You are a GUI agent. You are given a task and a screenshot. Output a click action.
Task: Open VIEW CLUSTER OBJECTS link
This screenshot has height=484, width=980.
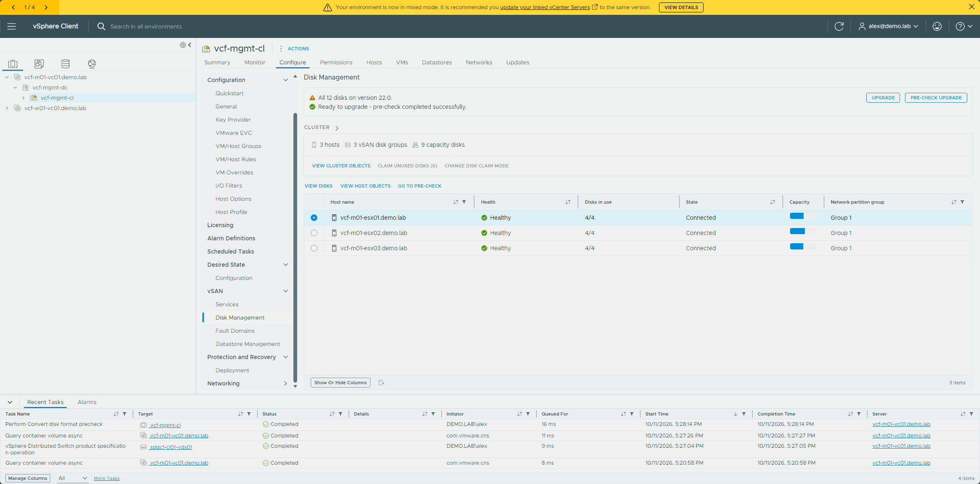(341, 166)
